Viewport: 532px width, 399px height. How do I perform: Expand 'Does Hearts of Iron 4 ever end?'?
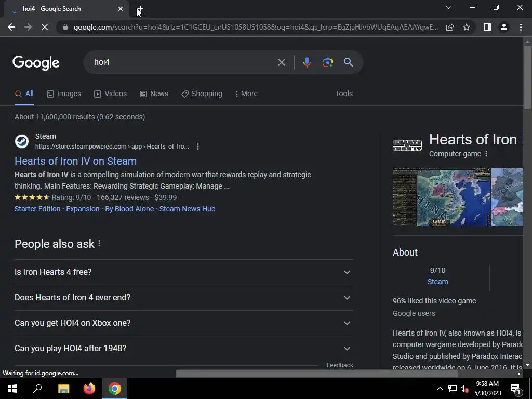click(184, 298)
